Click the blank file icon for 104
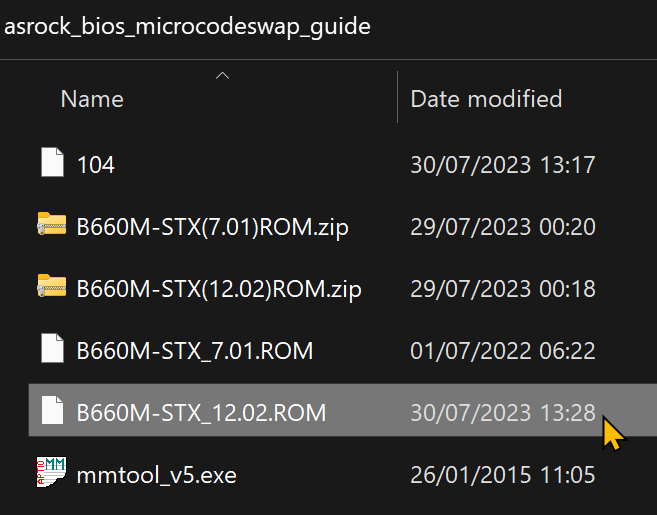This screenshot has width=657, height=515. point(52,163)
